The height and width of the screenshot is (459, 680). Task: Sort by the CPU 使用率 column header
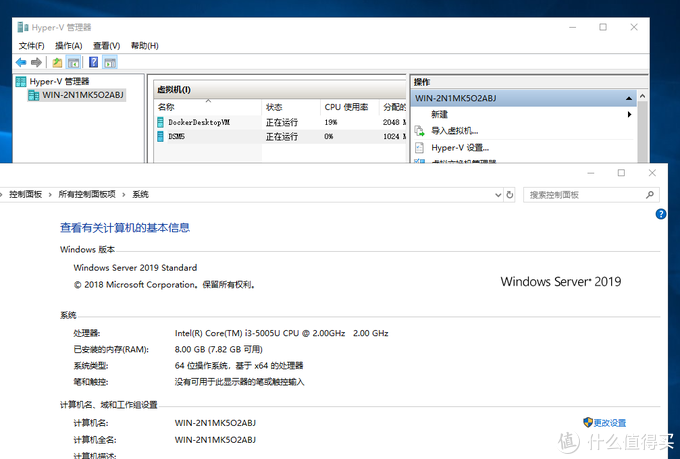tap(350, 107)
